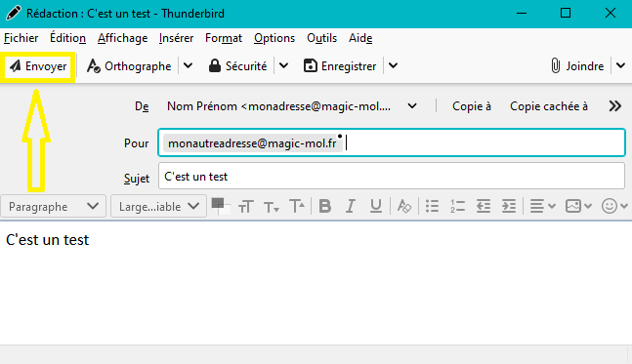This screenshot has height=364, width=632.
Task: Decrease the font size
Action: 272,207
